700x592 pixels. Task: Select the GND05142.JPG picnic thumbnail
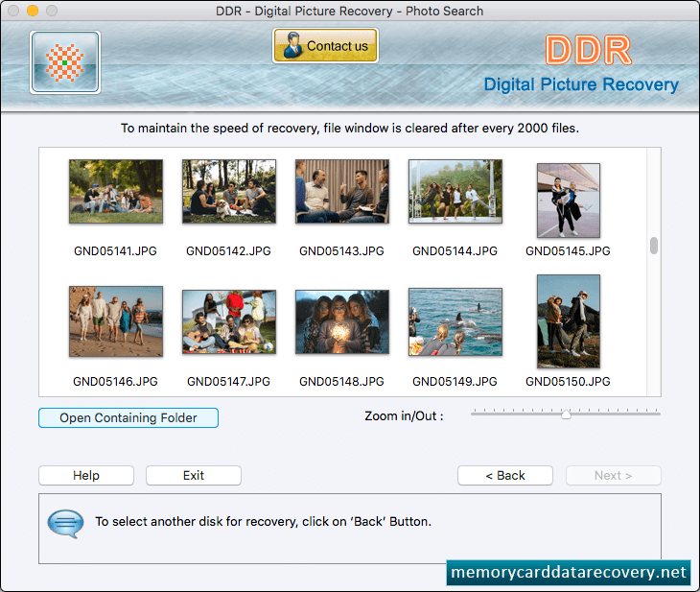229,192
